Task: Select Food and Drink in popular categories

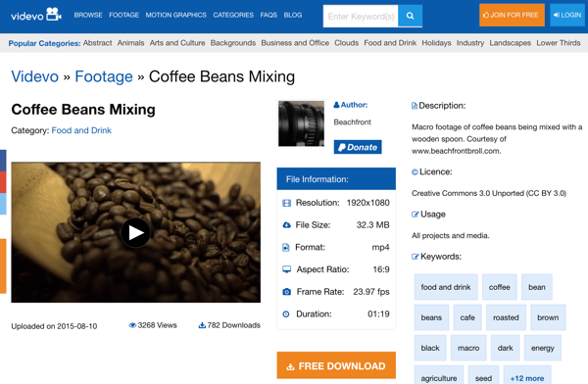Action: pyautogui.click(x=390, y=43)
